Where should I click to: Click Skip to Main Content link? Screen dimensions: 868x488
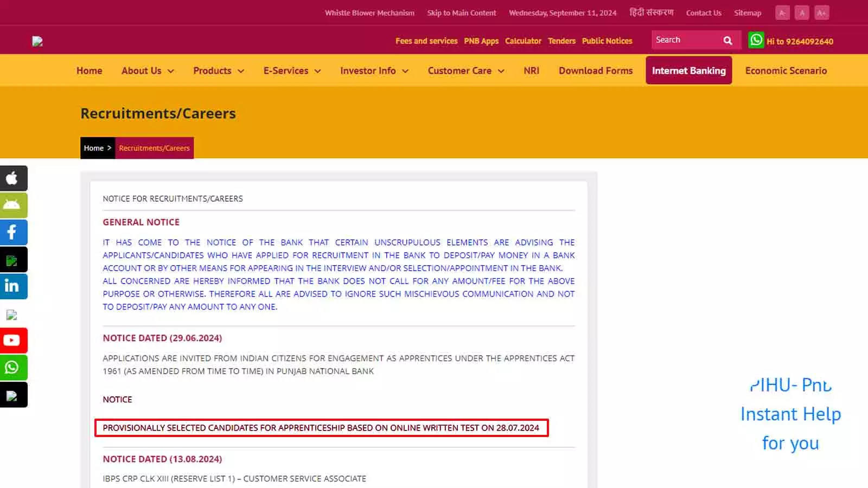(462, 13)
